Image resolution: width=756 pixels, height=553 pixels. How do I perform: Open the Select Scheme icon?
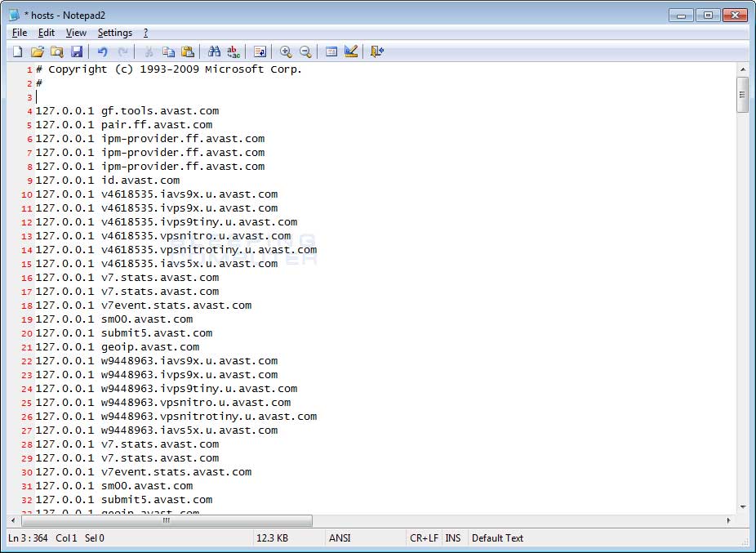[x=331, y=51]
